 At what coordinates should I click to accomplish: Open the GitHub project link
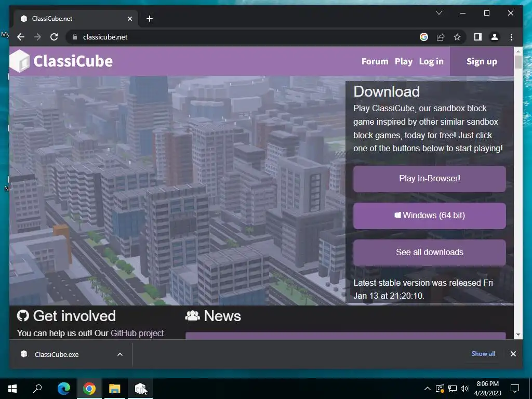point(137,333)
